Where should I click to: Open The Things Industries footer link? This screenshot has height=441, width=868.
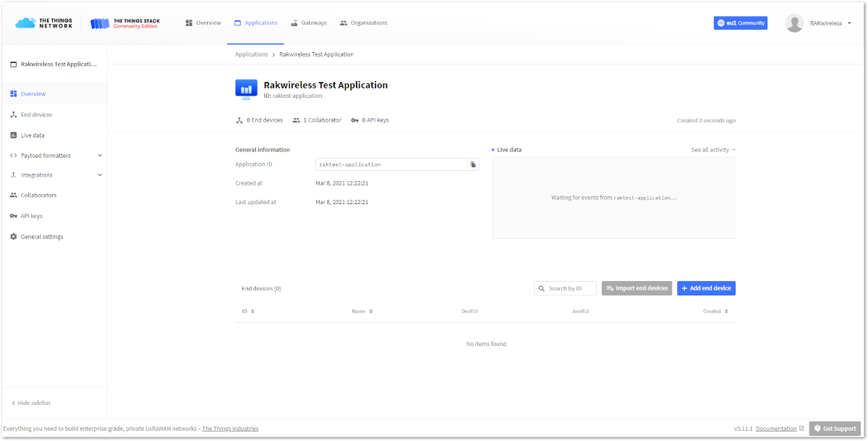(230, 429)
